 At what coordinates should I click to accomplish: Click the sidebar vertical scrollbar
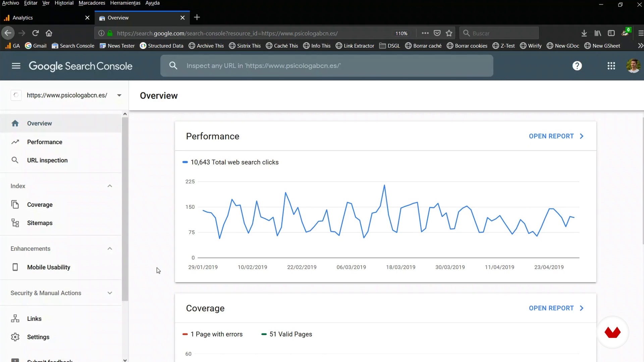pyautogui.click(x=125, y=209)
